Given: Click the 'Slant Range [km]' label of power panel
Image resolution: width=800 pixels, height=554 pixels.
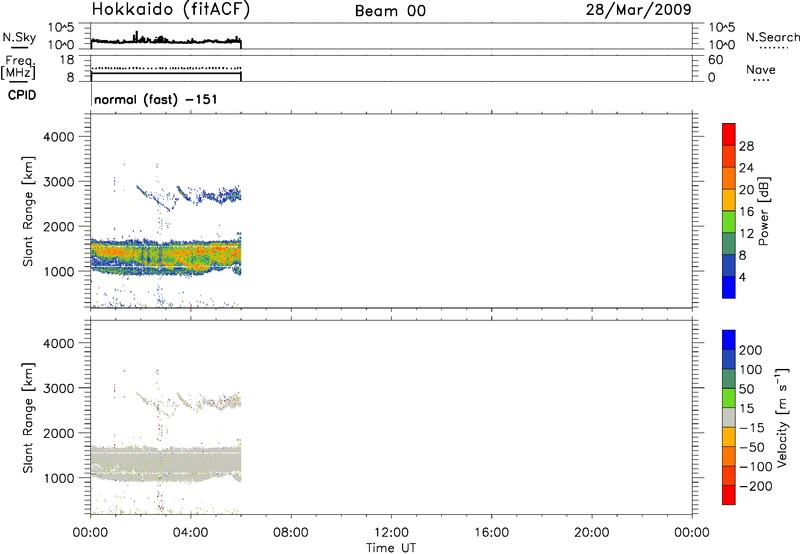Looking at the screenshot, I should 28,211.
